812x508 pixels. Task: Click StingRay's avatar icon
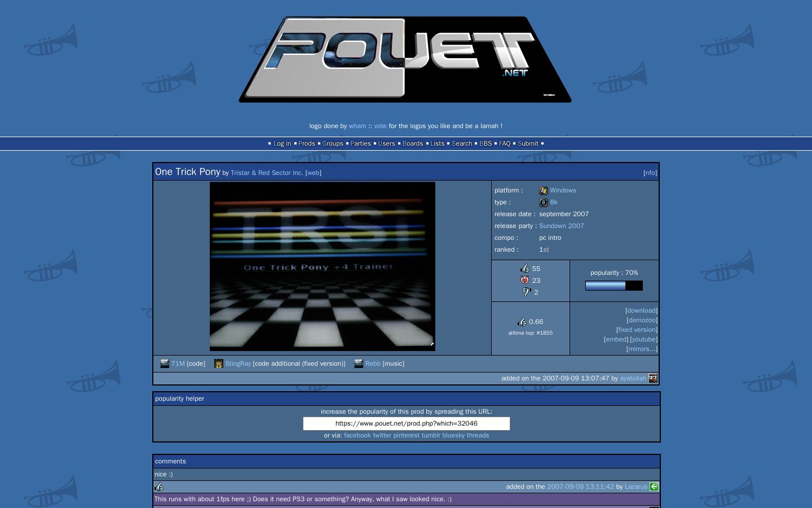219,364
